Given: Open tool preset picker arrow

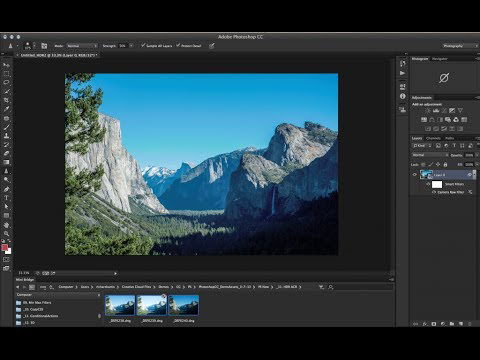Looking at the screenshot, I should point(17,46).
